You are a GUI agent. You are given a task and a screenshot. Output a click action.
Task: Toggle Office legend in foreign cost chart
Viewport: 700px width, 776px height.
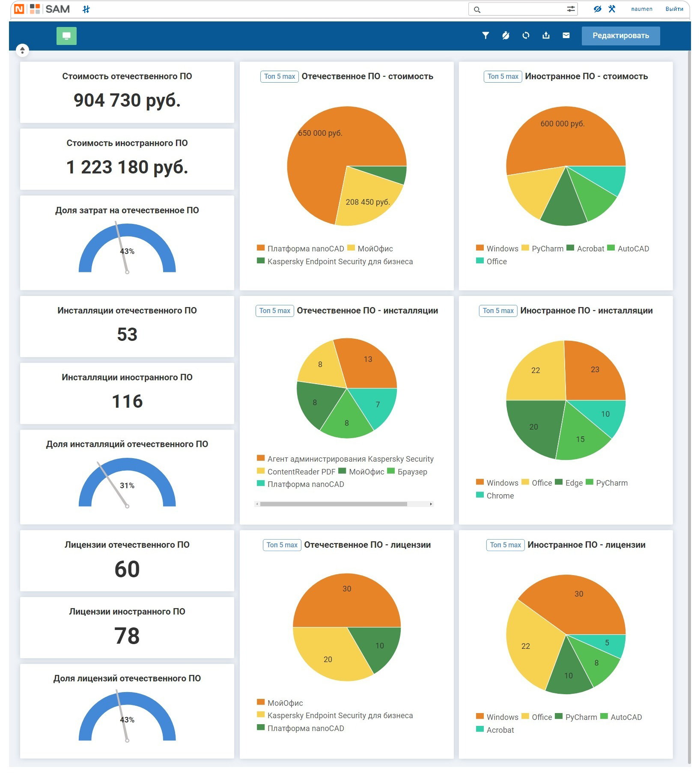coord(491,262)
